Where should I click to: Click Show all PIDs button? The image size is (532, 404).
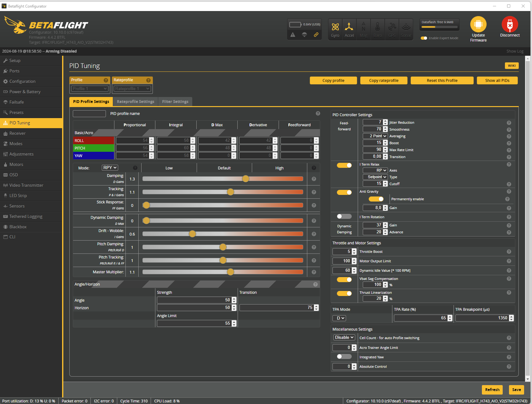coord(497,81)
